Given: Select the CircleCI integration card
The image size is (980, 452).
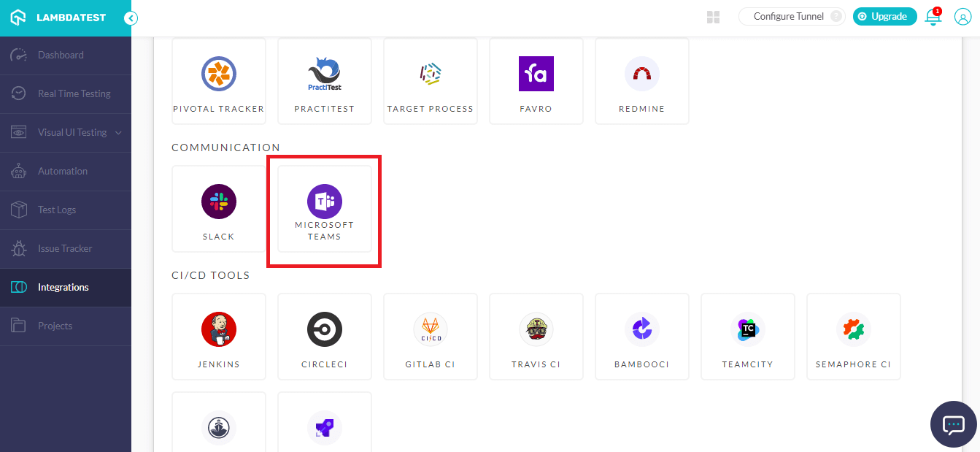Looking at the screenshot, I should 324,336.
